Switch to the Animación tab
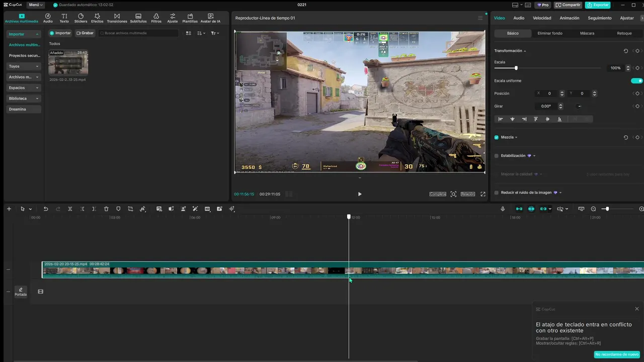 click(x=570, y=18)
